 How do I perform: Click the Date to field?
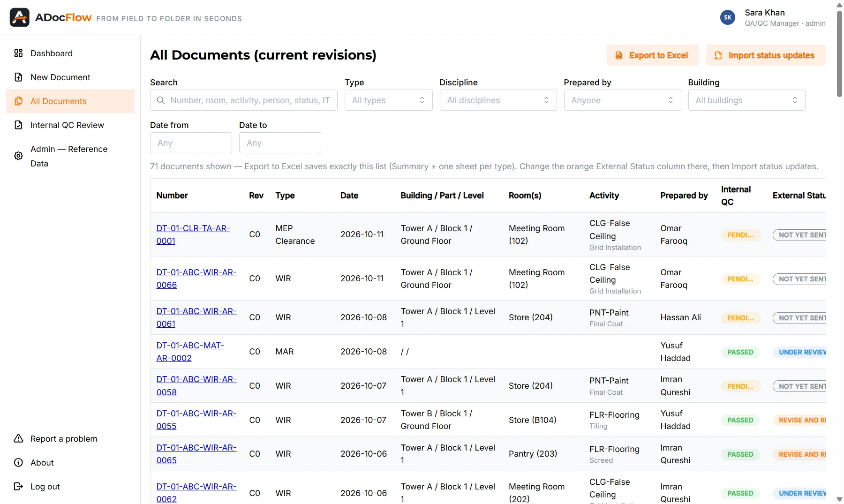pos(280,143)
